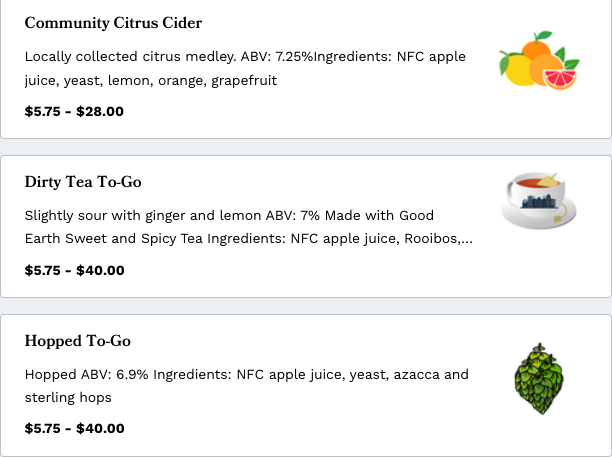Click the Dirty Tea $5.75 - $40.00 price
Screen dimensions: 612x457
(x=75, y=270)
